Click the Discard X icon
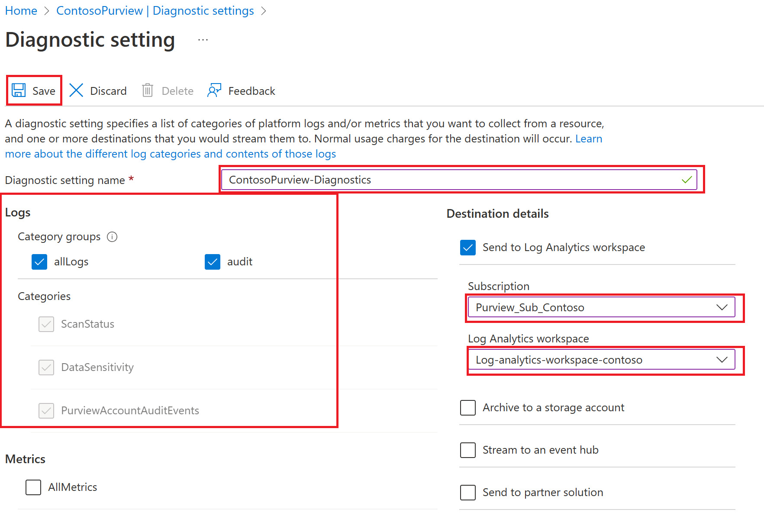Viewport: 764px width, 532px height. point(76,90)
